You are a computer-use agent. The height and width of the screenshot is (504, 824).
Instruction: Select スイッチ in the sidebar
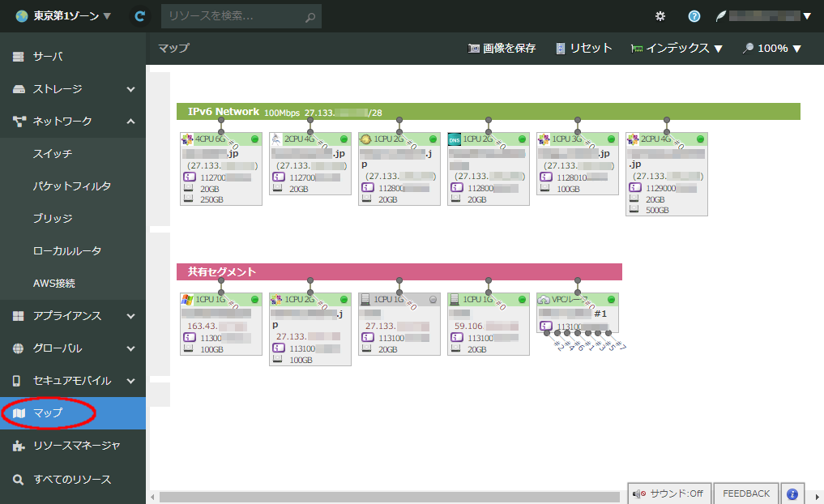pos(53,154)
